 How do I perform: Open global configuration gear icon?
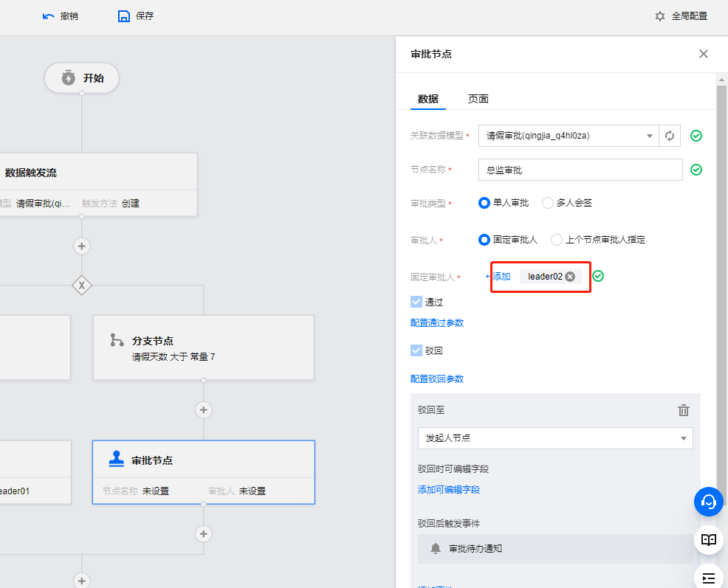pyautogui.click(x=660, y=16)
